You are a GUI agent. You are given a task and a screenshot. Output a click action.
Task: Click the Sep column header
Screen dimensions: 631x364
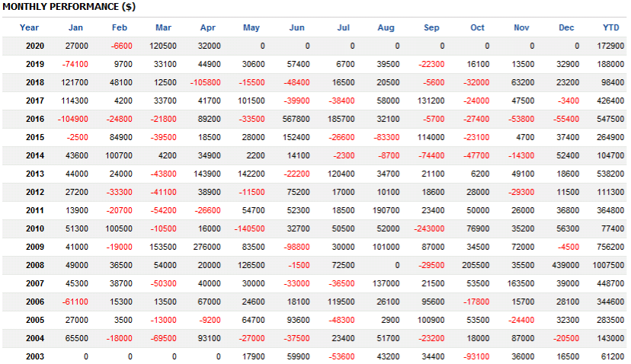tap(431, 27)
